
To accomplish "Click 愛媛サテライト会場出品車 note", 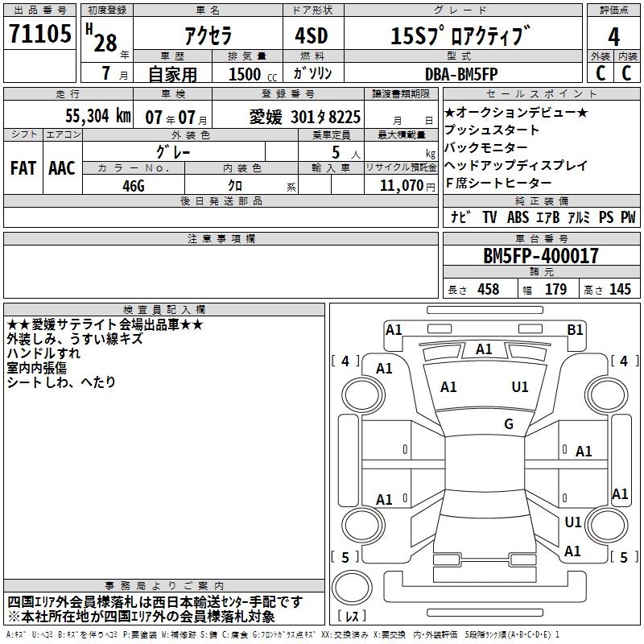I will (105, 325).
